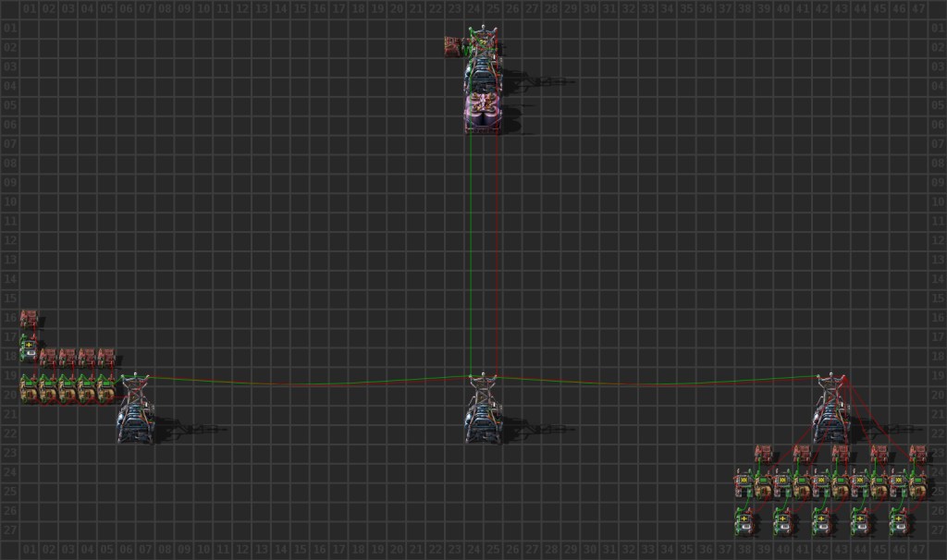Screen dimensions: 947x560
Task: Click the blue machine below the right pole
Action: [831, 425]
